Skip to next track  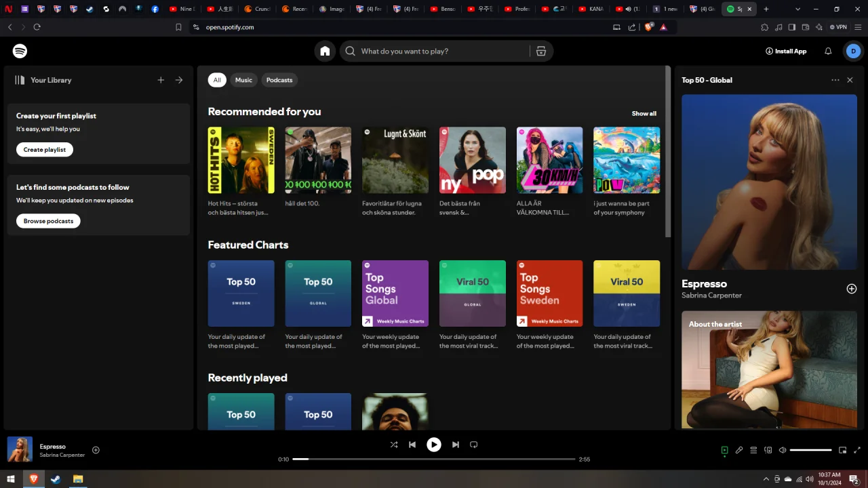tap(456, 445)
